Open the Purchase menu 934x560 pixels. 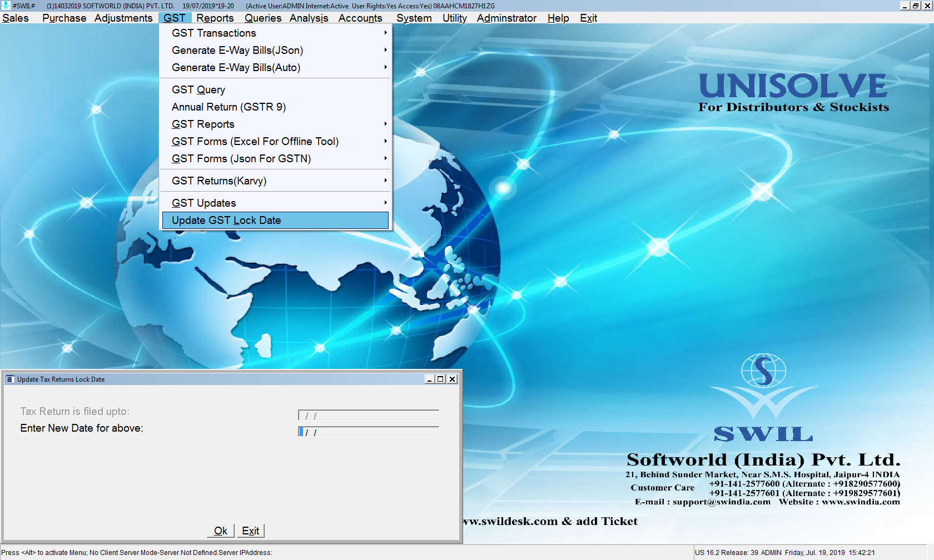64,18
